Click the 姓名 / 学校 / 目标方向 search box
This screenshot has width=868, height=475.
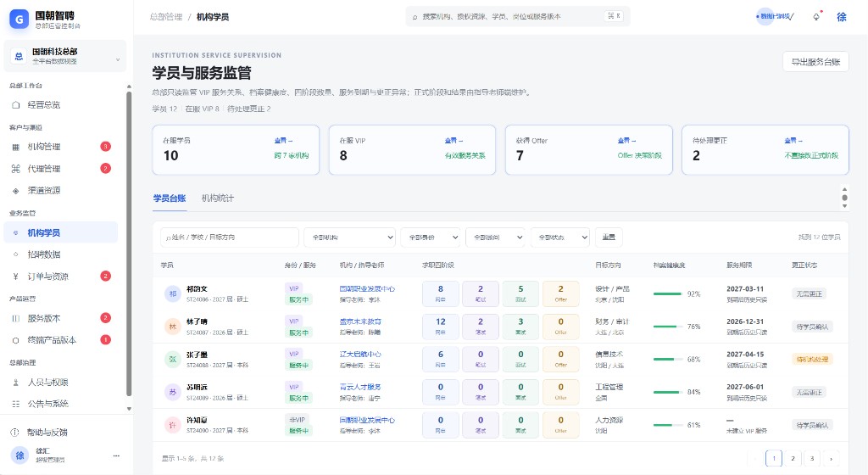(x=229, y=237)
